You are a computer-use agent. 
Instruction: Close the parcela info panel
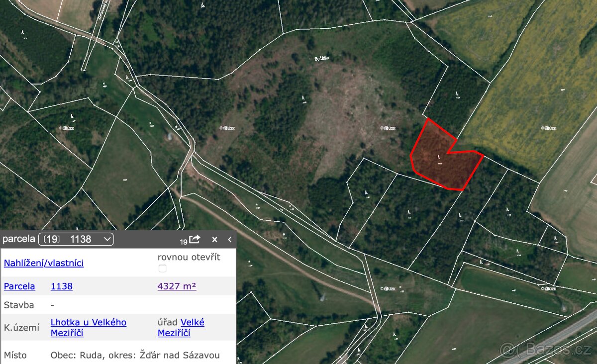[x=214, y=239]
